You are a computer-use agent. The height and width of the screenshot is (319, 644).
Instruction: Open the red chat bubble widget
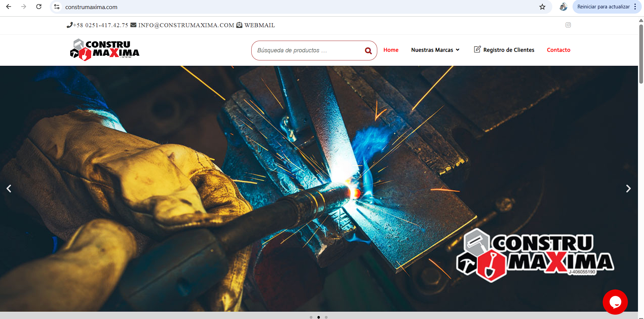point(615,302)
